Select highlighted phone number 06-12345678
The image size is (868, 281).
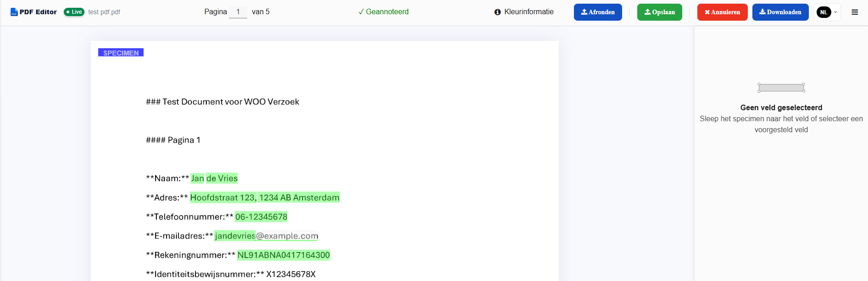pos(261,217)
